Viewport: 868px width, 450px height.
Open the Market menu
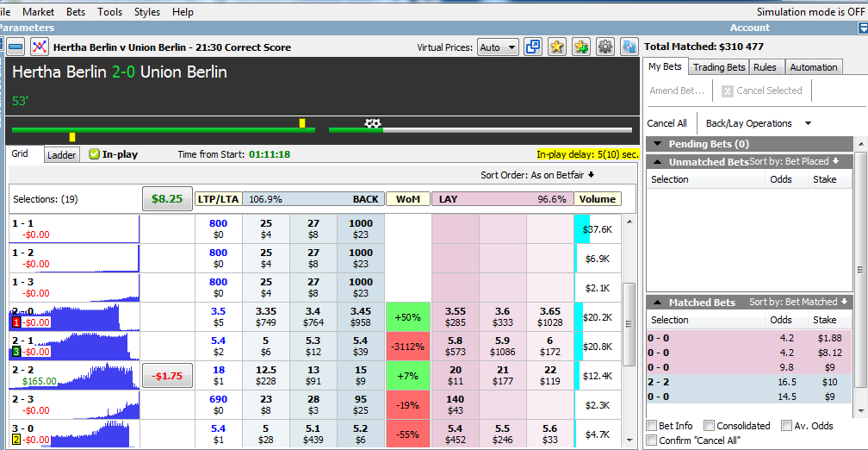click(38, 12)
